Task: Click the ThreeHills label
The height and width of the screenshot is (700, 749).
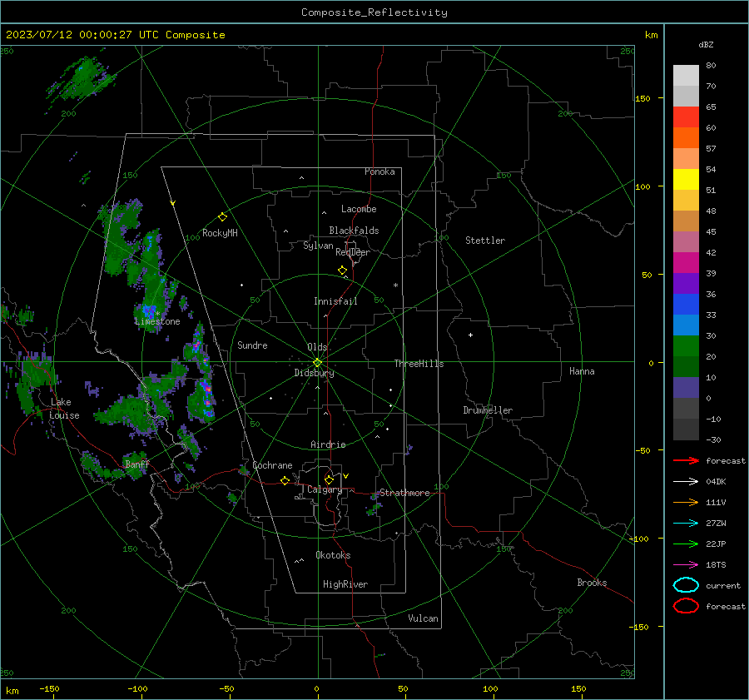Action: (x=419, y=364)
